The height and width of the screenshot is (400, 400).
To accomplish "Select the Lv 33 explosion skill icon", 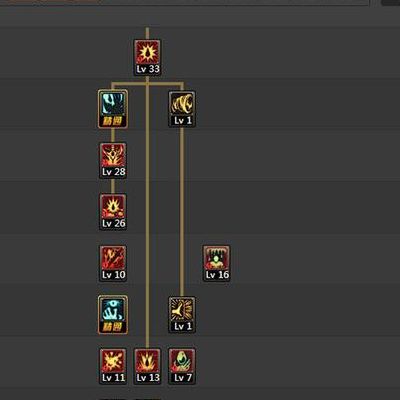I will [147, 57].
